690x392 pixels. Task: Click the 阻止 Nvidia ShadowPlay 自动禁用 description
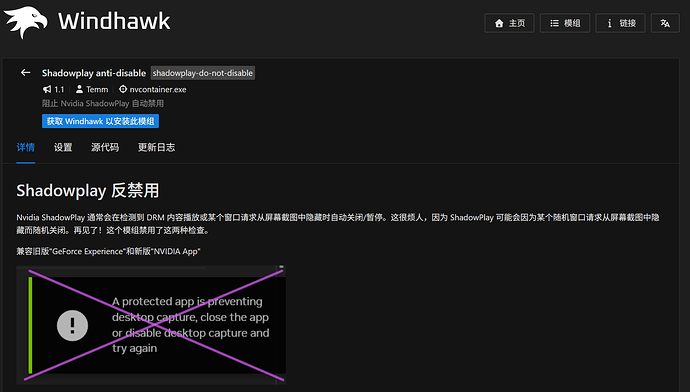103,103
